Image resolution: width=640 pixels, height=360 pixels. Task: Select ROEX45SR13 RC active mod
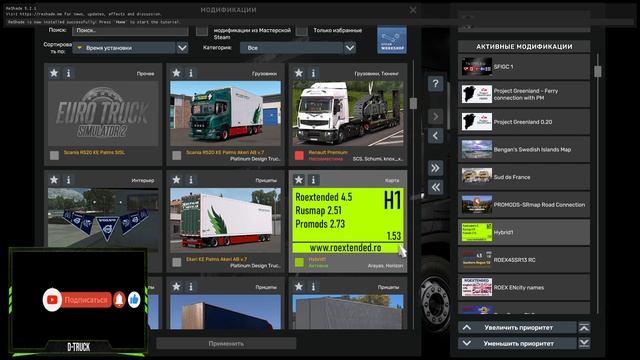pyautogui.click(x=524, y=260)
